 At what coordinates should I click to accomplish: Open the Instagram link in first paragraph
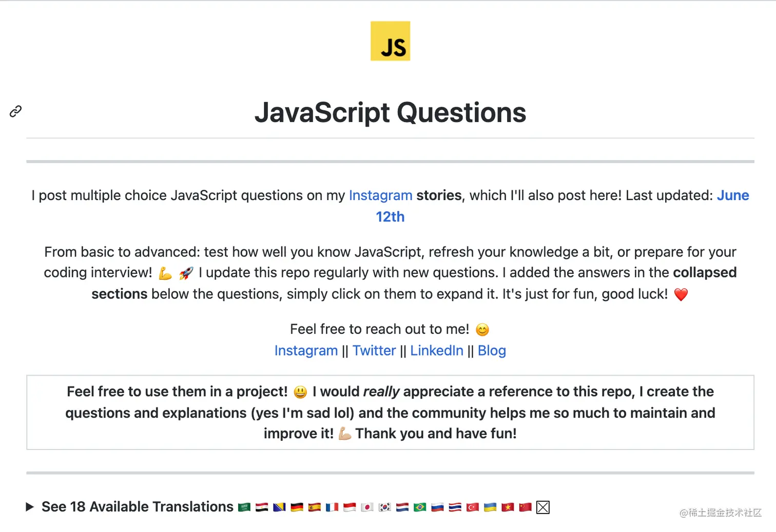380,195
